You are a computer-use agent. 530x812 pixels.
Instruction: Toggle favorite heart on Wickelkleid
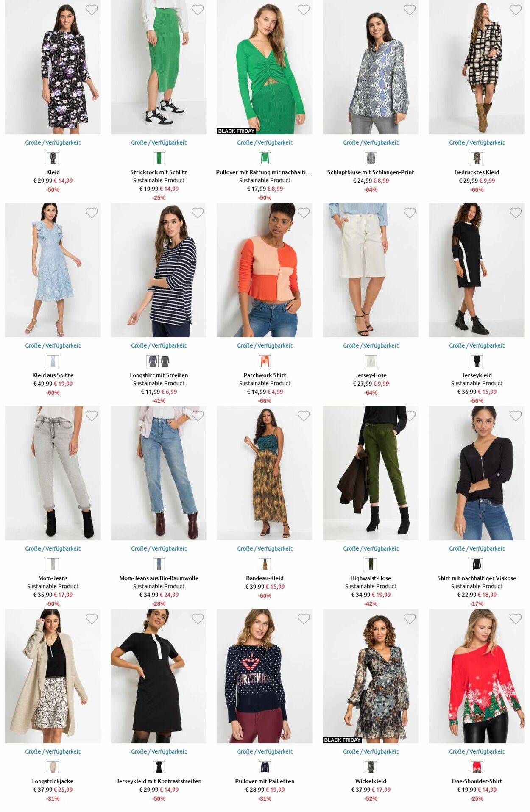point(410,619)
